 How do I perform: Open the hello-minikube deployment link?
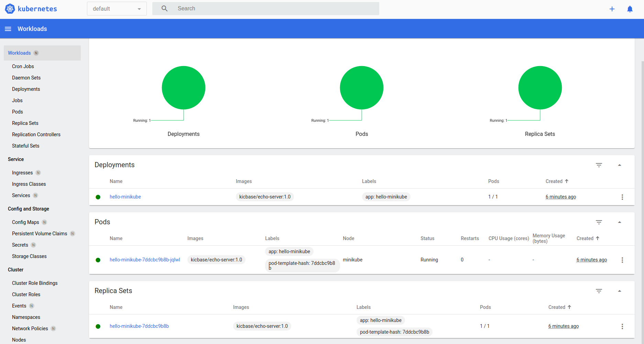coord(125,197)
